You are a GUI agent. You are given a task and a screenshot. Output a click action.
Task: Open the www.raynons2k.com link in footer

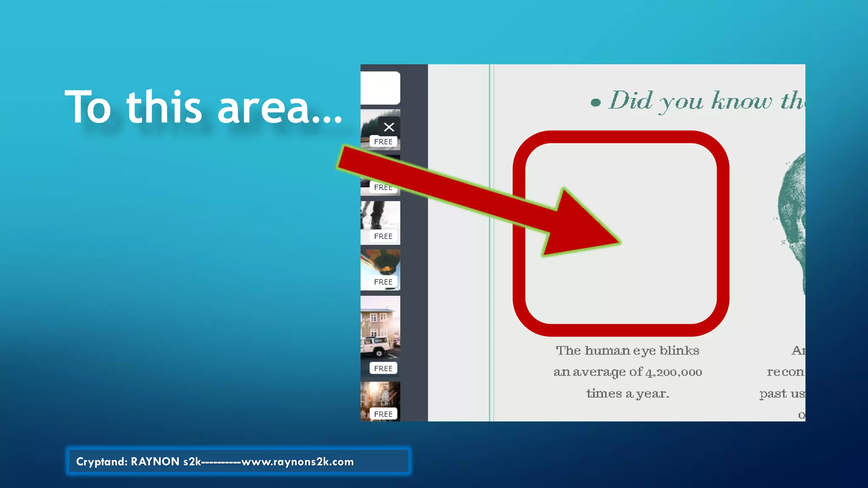[x=298, y=462]
